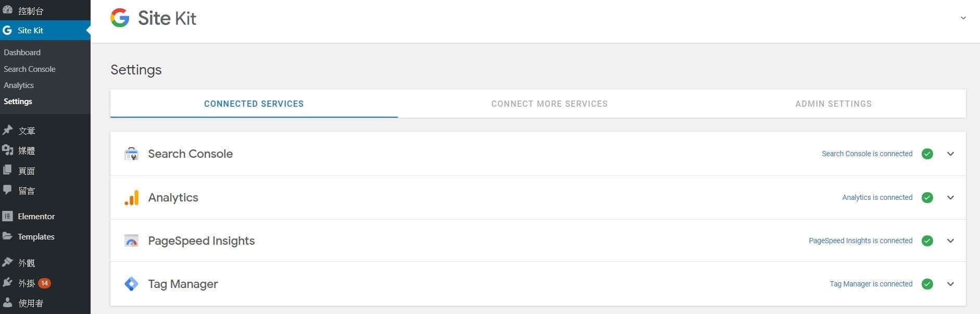Viewport: 980px width, 314px height.
Task: Expand the Search Console settings row
Action: [x=950, y=154]
